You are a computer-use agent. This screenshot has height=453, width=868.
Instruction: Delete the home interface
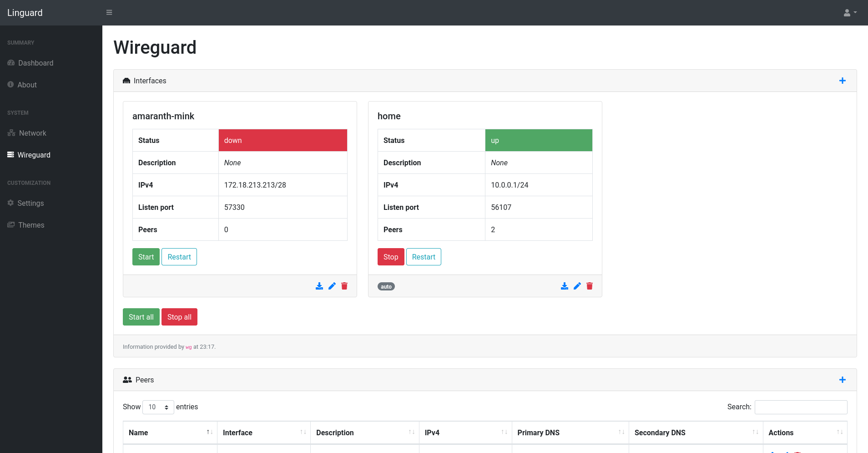(590, 286)
